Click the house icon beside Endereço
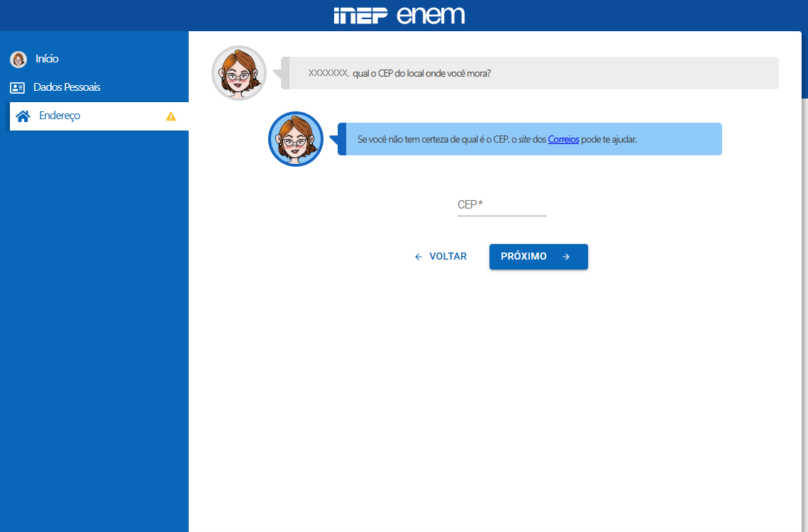This screenshot has width=808, height=532. [x=23, y=116]
